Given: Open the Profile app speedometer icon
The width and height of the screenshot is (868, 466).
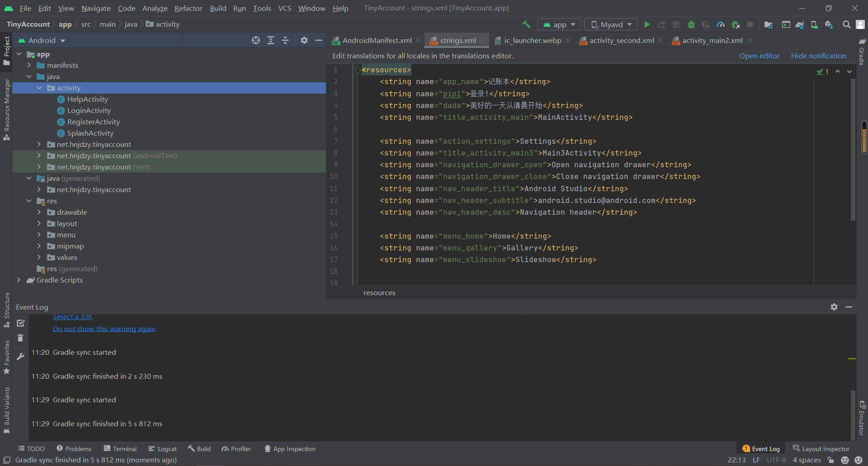Looking at the screenshot, I should pyautogui.click(x=721, y=24).
